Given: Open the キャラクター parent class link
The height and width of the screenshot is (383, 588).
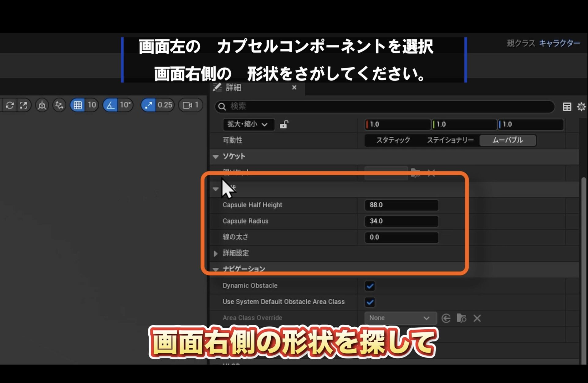Looking at the screenshot, I should coord(559,43).
